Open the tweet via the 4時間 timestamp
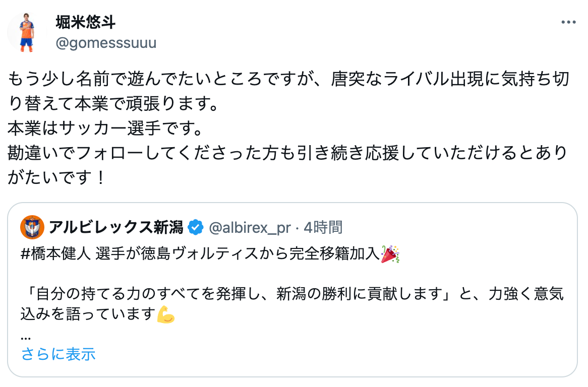 coord(325,228)
